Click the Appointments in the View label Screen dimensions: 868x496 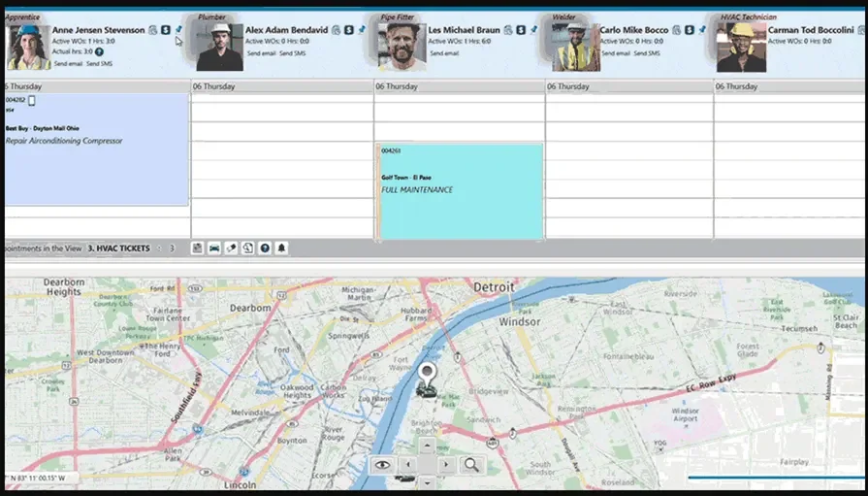44,248
